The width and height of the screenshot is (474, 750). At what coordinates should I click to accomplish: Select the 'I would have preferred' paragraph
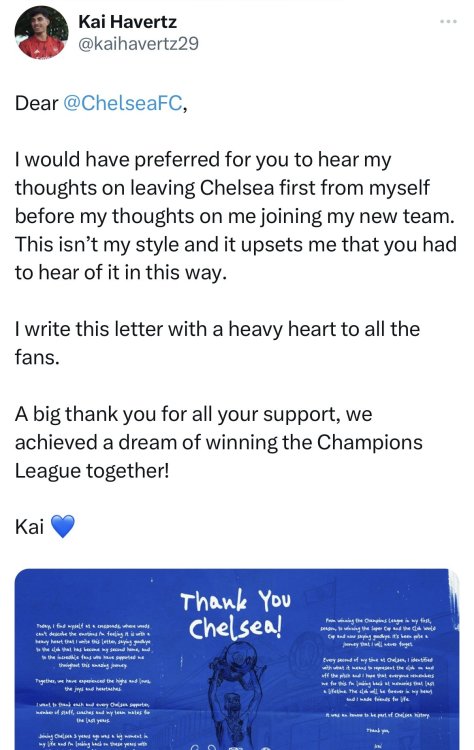pyautogui.click(x=236, y=216)
